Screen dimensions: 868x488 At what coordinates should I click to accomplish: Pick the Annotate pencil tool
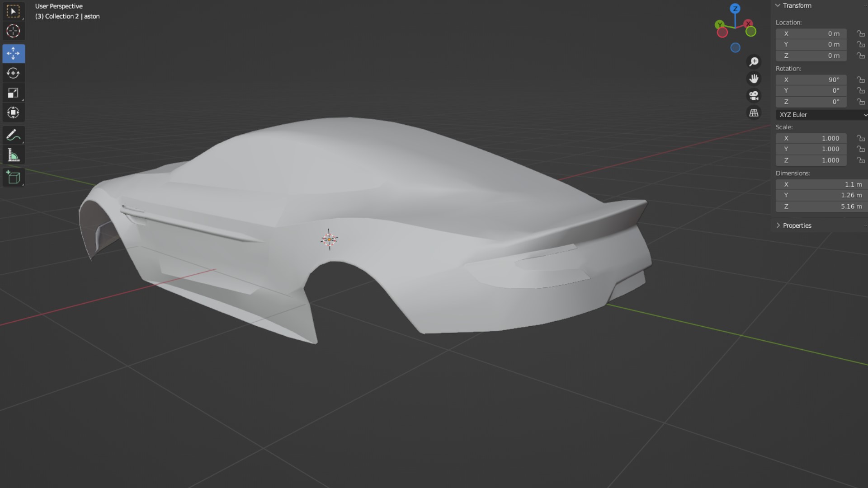13,135
